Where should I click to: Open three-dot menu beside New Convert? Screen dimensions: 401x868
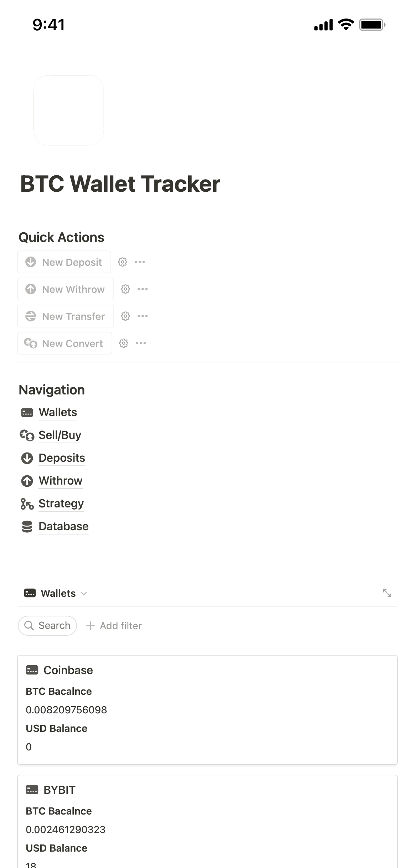[141, 343]
